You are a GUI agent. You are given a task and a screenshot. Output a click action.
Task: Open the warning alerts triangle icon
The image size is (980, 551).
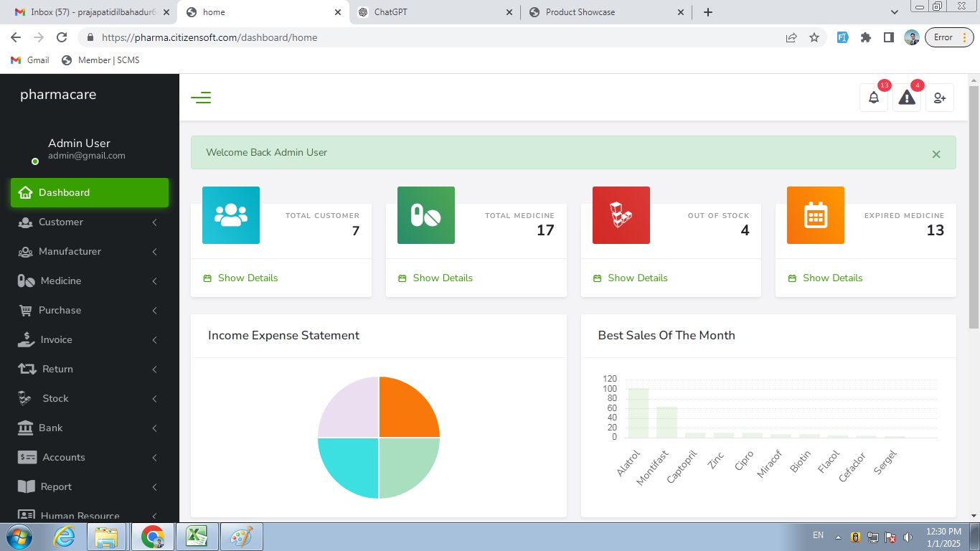(907, 98)
